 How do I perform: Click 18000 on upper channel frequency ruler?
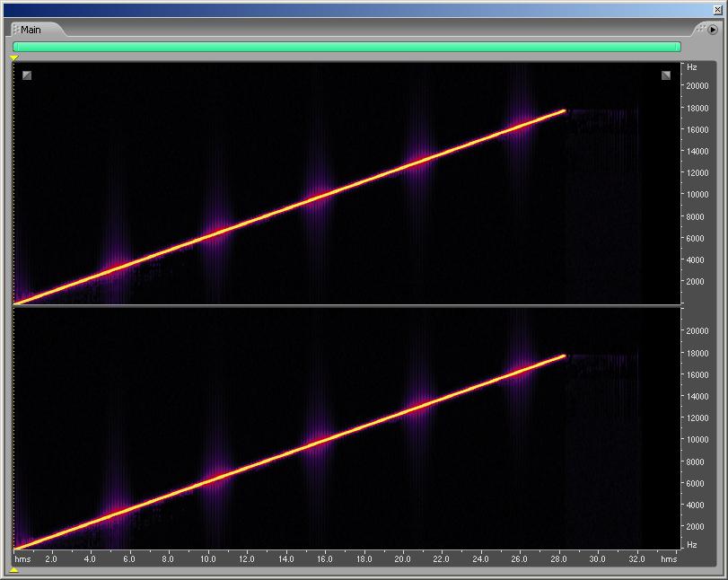click(x=697, y=109)
